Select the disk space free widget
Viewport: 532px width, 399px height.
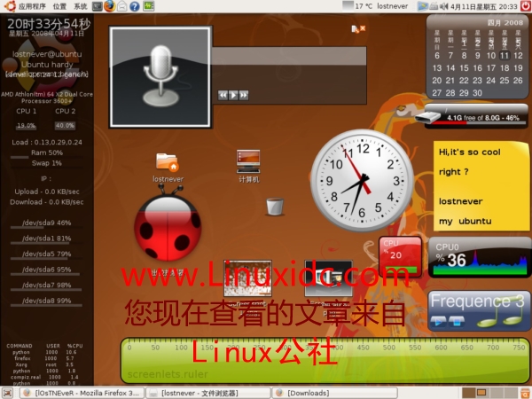[473, 116]
